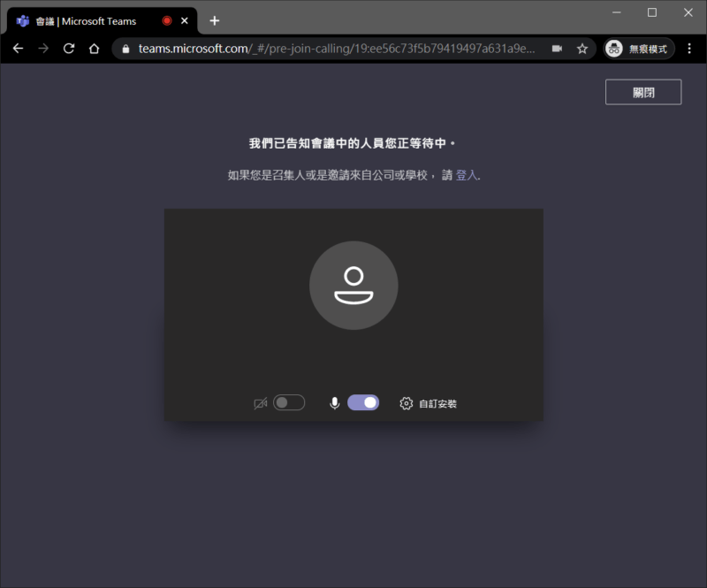Click the teams.microsoft.com address bar
Image resolution: width=707 pixels, height=588 pixels.
(x=336, y=49)
